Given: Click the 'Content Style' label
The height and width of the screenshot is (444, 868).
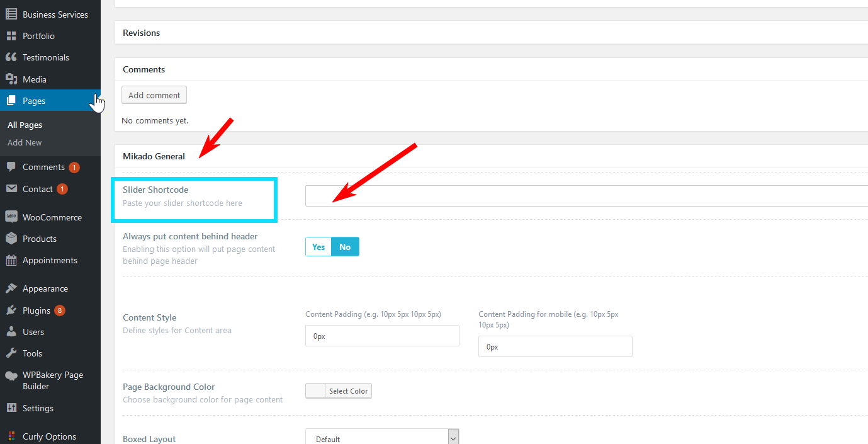Looking at the screenshot, I should [149, 317].
